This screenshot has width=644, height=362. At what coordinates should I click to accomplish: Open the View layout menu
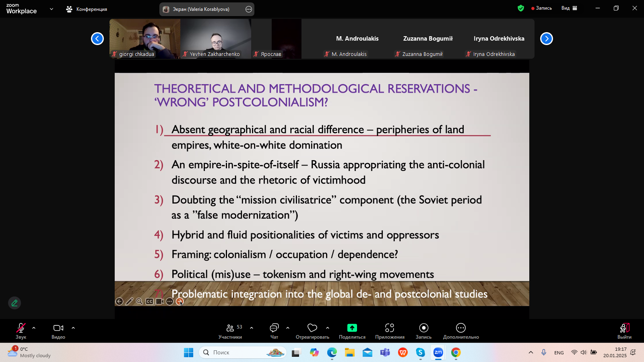[569, 8]
